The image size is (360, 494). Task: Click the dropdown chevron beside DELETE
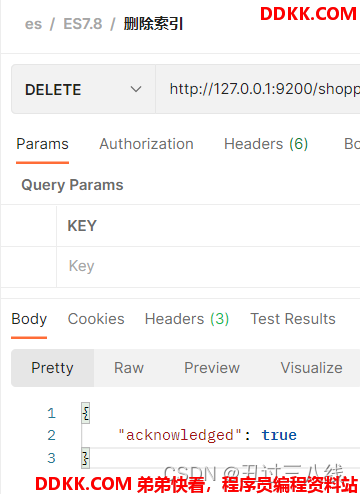click(136, 89)
